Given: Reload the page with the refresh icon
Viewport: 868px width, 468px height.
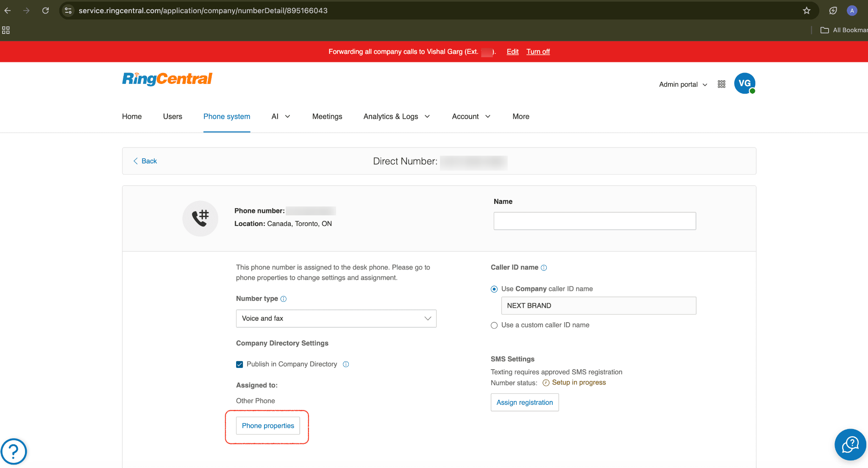Looking at the screenshot, I should point(45,11).
